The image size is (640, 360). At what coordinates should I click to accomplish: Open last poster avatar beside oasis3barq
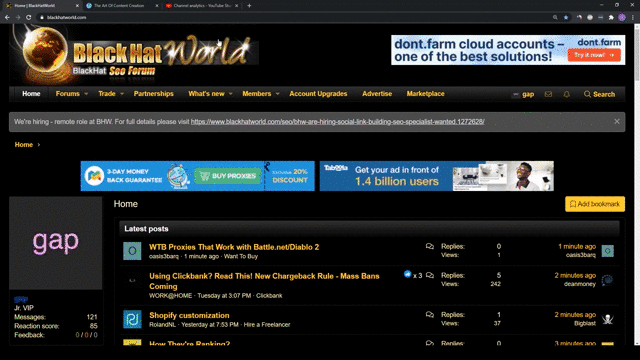[x=607, y=251]
